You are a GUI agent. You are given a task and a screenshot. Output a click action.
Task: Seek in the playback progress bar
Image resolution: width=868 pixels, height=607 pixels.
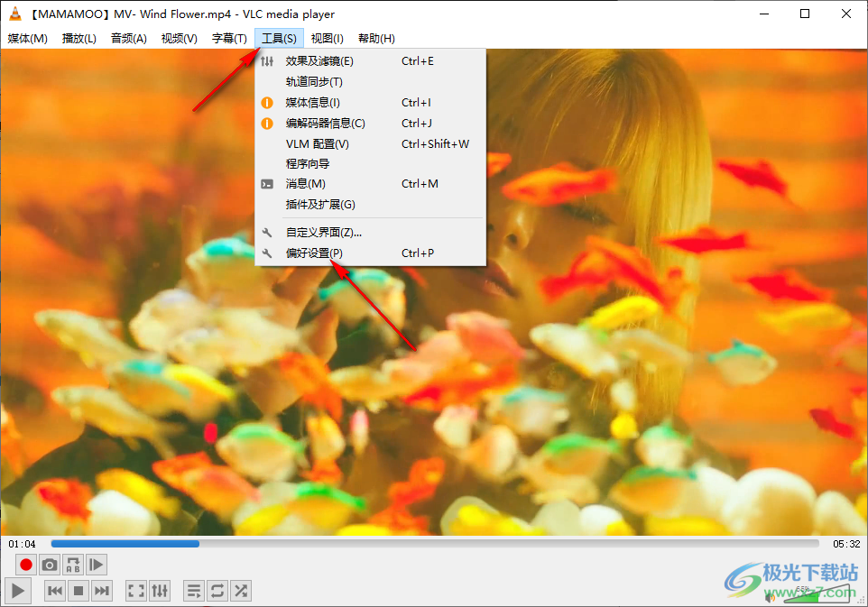[435, 544]
